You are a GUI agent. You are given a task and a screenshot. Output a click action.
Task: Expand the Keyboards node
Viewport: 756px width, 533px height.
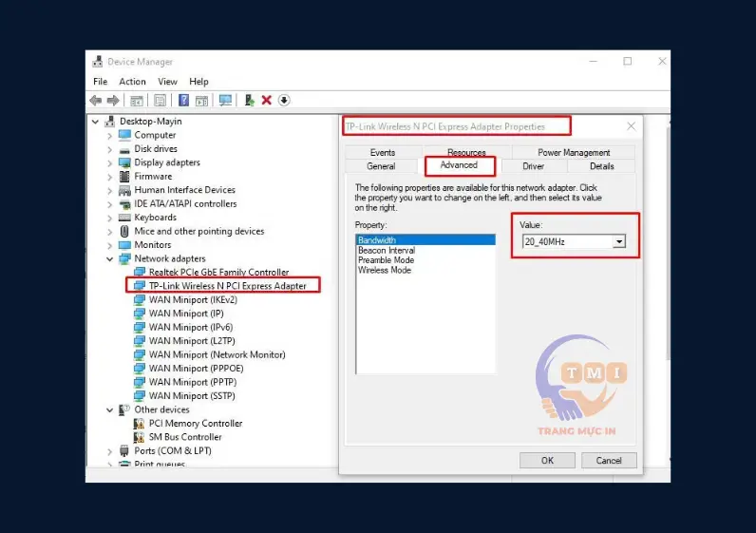click(x=110, y=218)
